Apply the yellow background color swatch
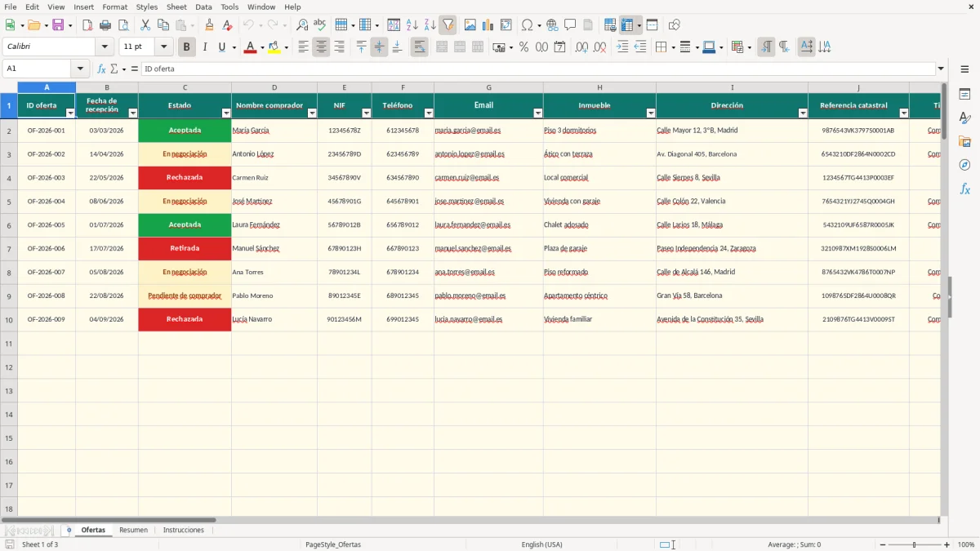 point(274,47)
